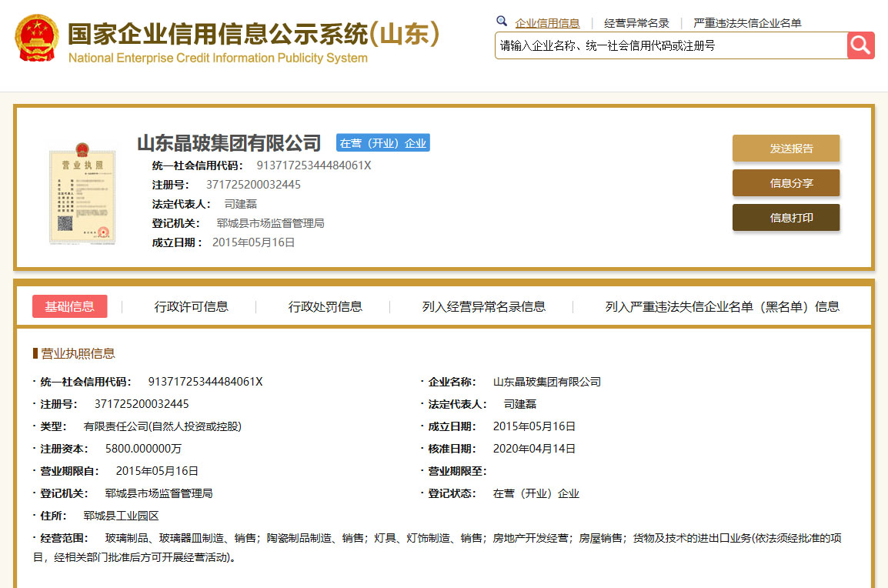Image resolution: width=888 pixels, height=588 pixels.
Task: Click the 信息分享 button
Action: point(786,183)
